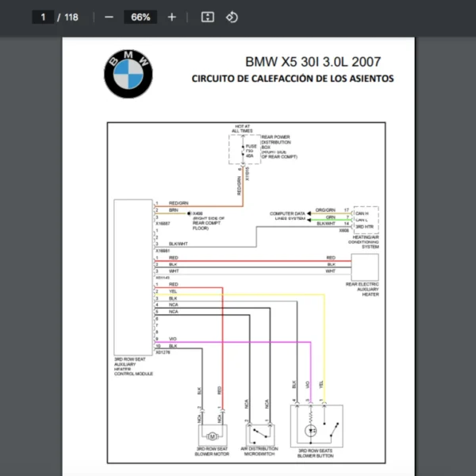The height and width of the screenshot is (476, 476).
Task: Click the page number input field
Action: 43,17
